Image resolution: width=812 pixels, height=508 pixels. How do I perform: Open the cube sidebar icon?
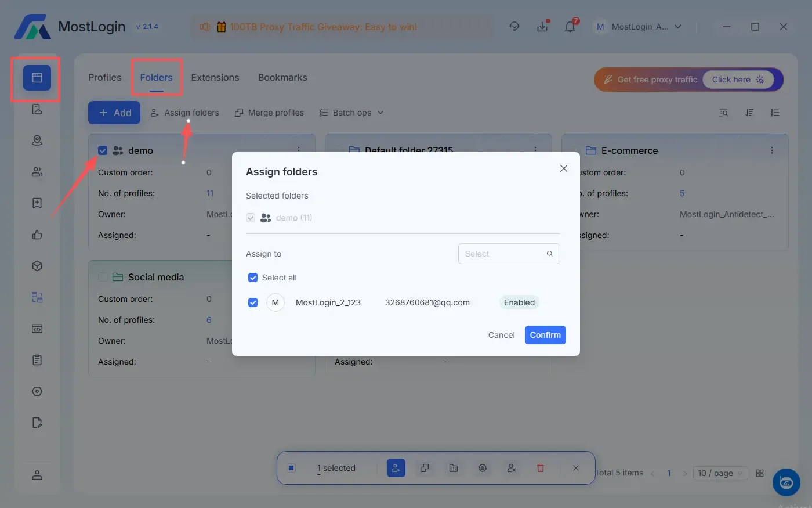click(x=37, y=266)
